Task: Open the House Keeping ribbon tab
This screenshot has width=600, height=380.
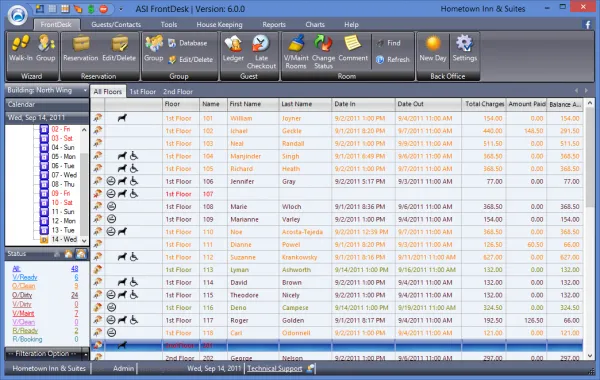Action: tap(219, 24)
